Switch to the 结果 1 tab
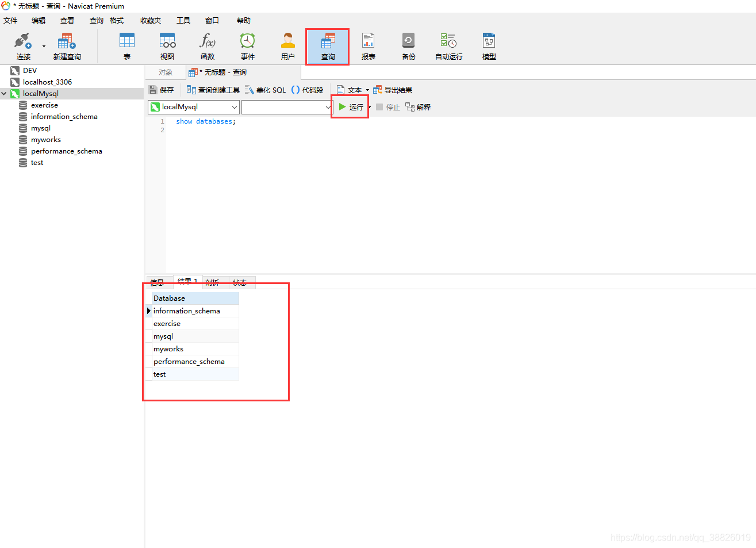 click(187, 282)
